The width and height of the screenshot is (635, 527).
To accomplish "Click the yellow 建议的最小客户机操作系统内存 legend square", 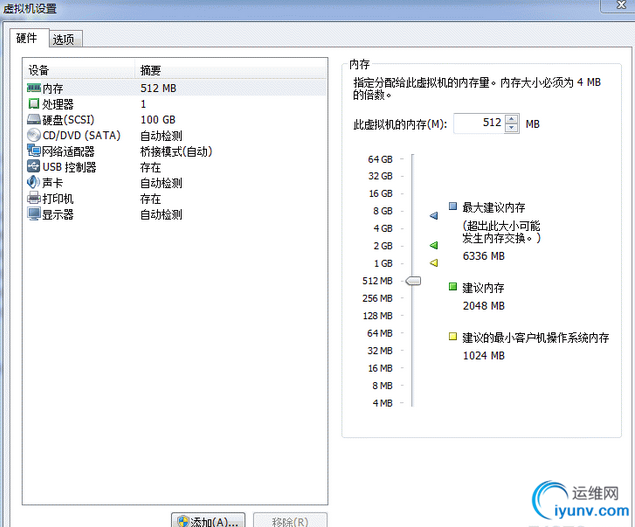I will click(453, 336).
